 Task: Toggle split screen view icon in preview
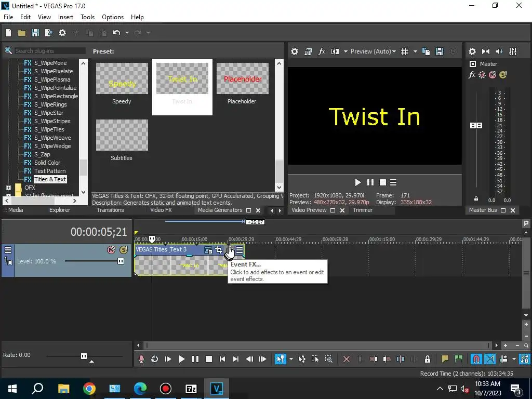pos(335,51)
